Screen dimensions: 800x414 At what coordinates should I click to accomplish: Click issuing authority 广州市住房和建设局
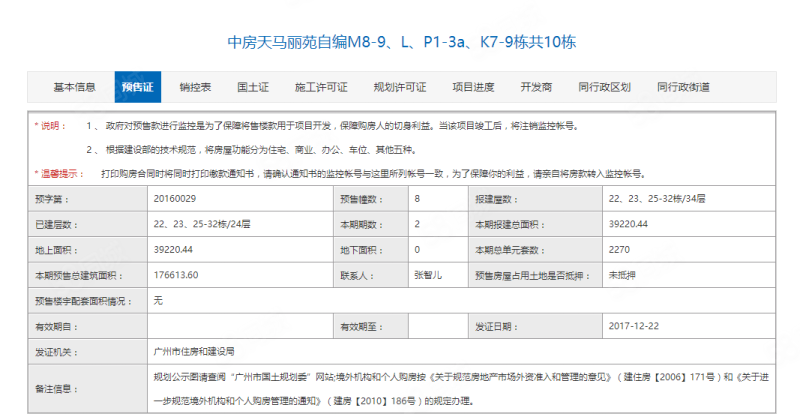(194, 352)
